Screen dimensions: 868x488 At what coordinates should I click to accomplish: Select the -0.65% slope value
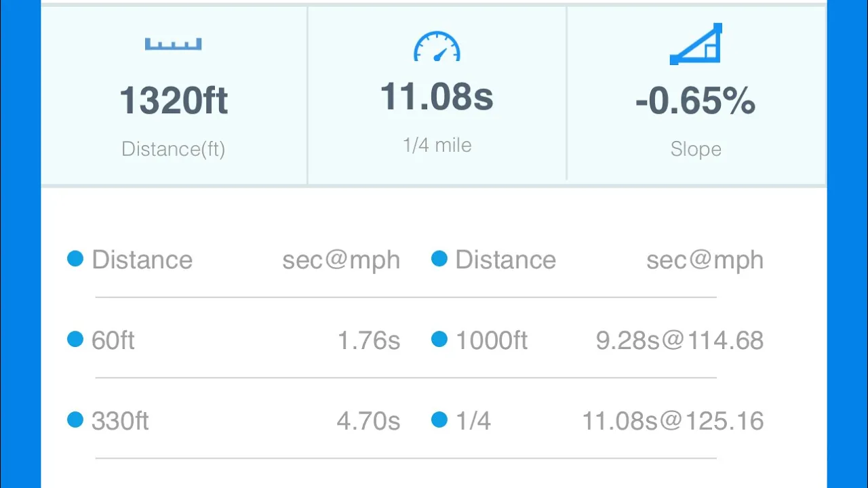695,101
